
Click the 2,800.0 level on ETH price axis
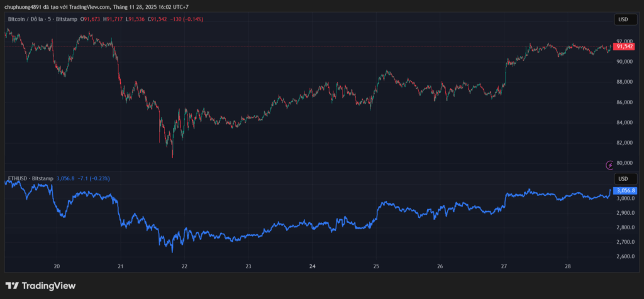[624, 227]
